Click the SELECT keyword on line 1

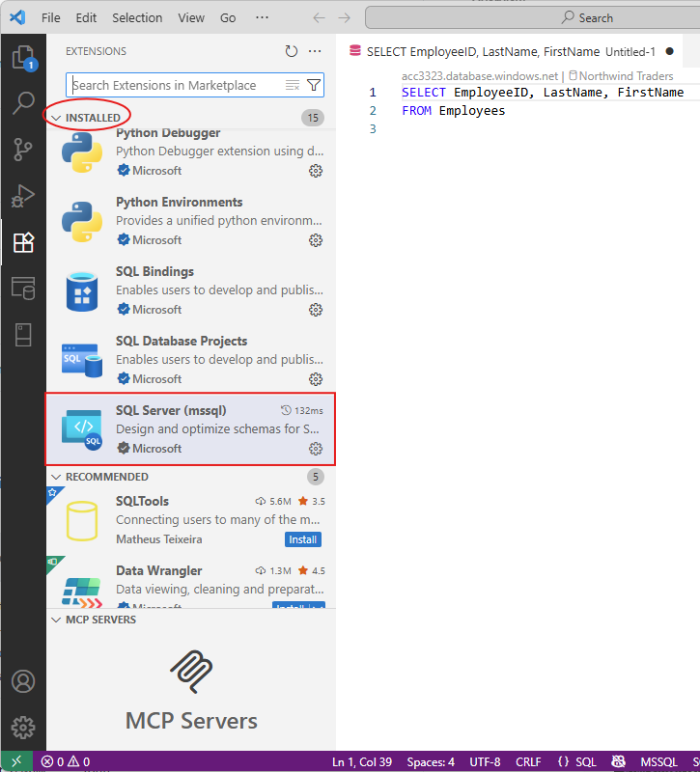[x=424, y=93]
